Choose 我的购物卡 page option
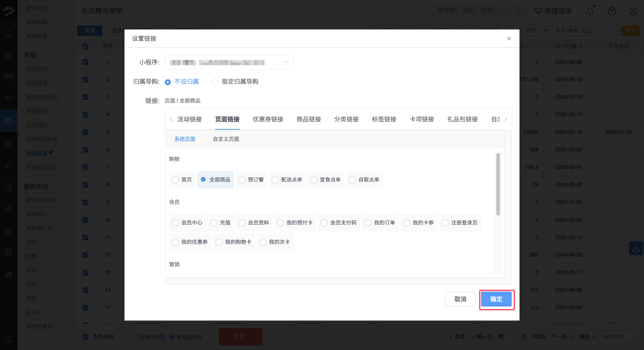The height and width of the screenshot is (350, 644). coord(234,242)
